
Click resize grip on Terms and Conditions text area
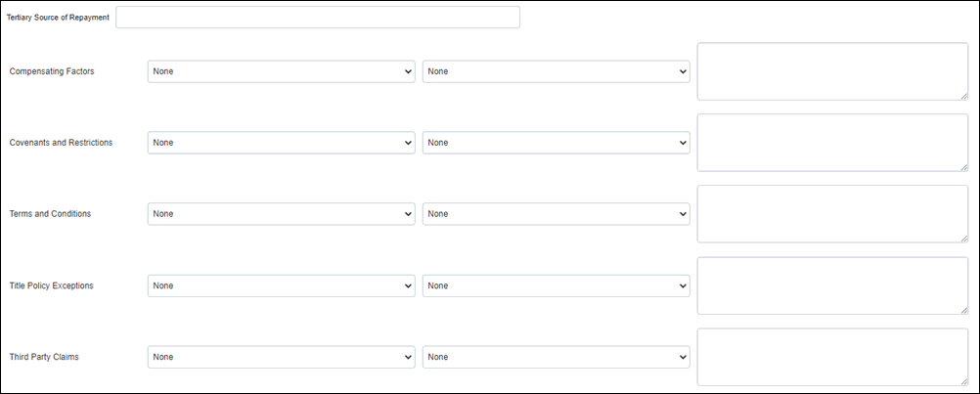963,239
